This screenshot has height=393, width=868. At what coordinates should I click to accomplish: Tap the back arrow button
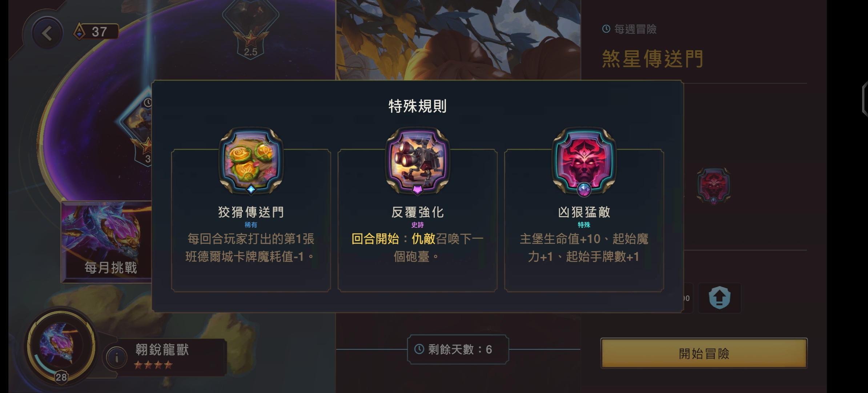pyautogui.click(x=47, y=33)
